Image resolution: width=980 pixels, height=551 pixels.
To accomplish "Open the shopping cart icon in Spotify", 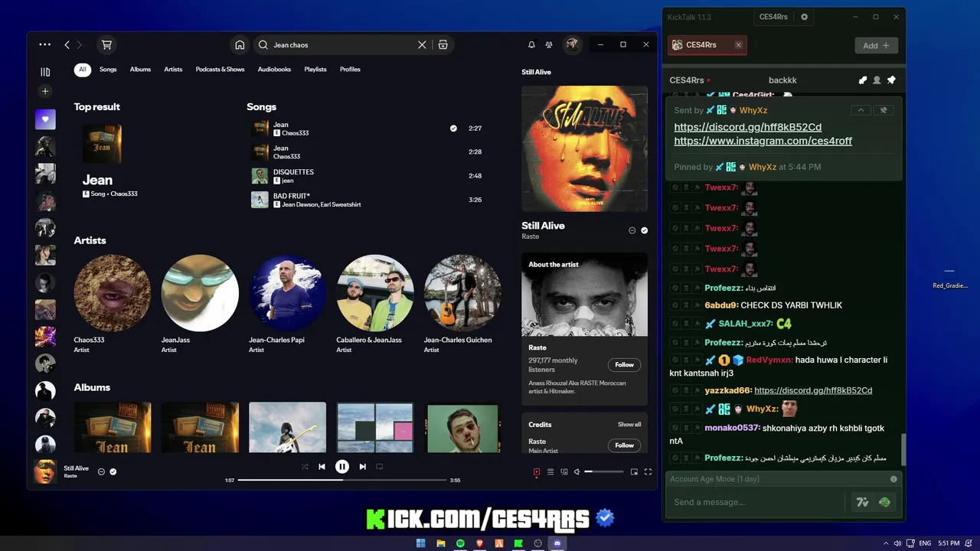I will pos(106,45).
